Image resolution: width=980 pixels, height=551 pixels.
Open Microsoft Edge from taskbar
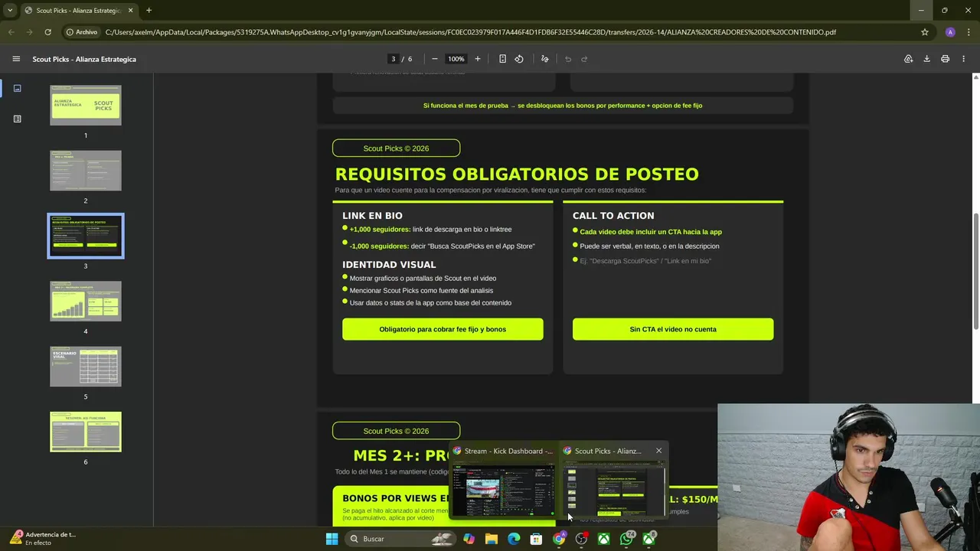pyautogui.click(x=514, y=539)
